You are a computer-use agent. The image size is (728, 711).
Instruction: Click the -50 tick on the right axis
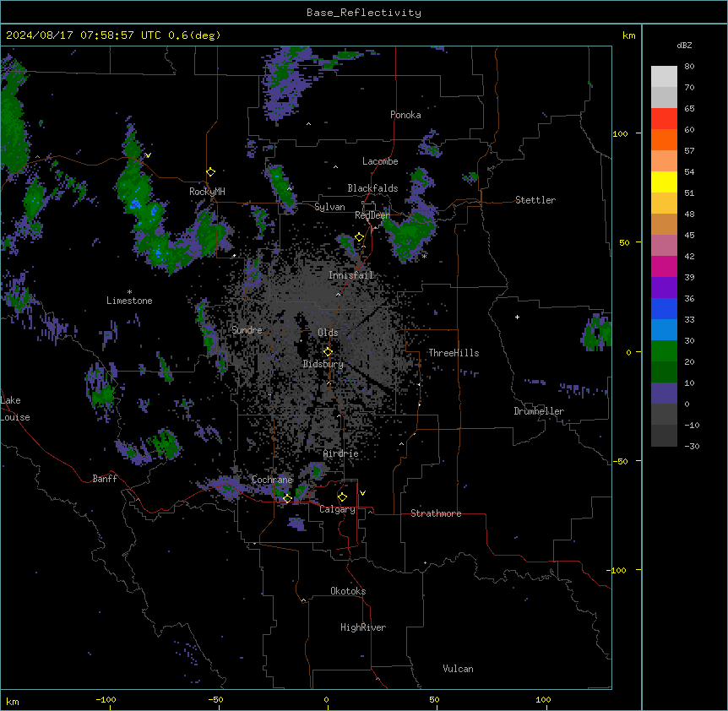620,461
